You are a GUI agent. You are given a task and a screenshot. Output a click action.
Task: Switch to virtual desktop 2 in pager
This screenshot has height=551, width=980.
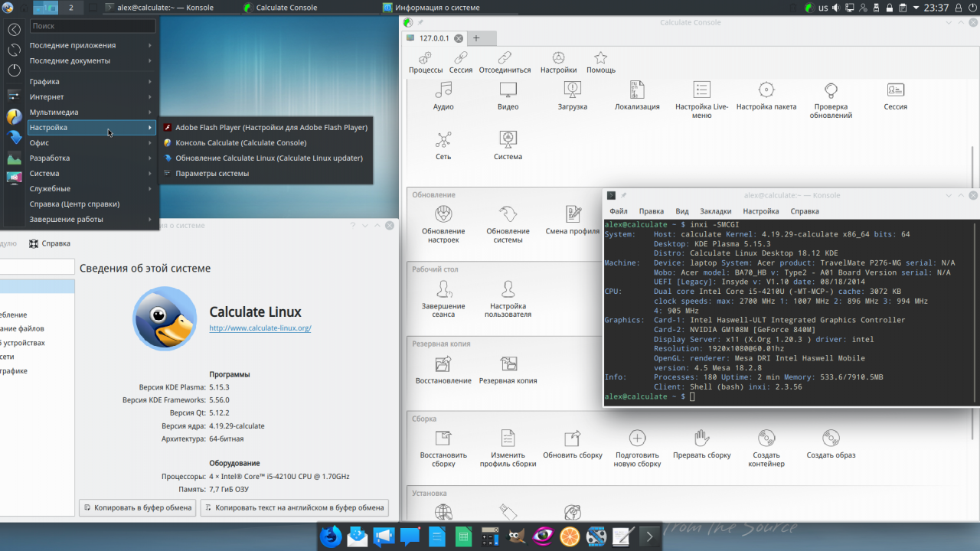pyautogui.click(x=71, y=8)
